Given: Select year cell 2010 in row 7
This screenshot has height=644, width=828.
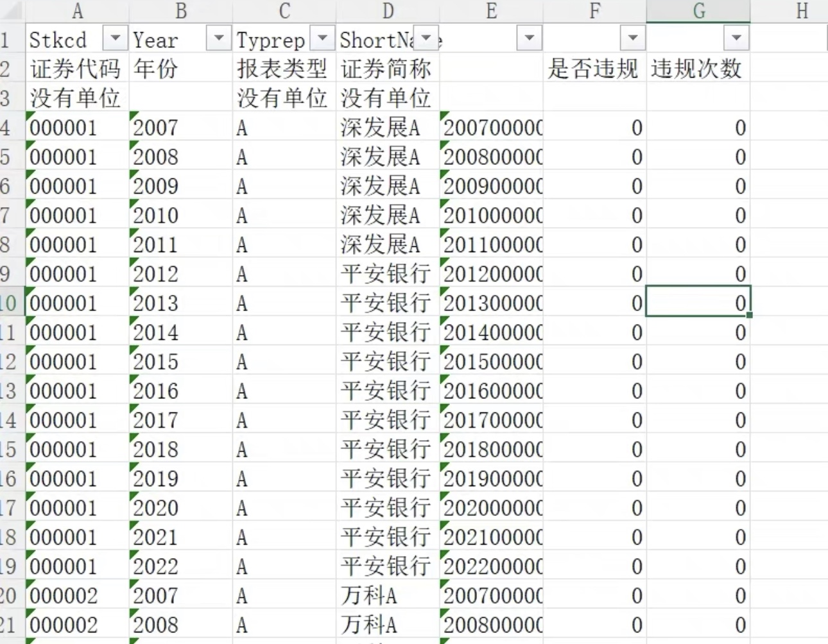Looking at the screenshot, I should pyautogui.click(x=181, y=215).
